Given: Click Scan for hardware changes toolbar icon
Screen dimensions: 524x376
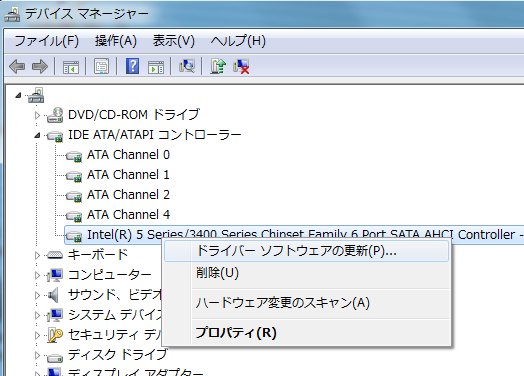Looking at the screenshot, I should (187, 66).
